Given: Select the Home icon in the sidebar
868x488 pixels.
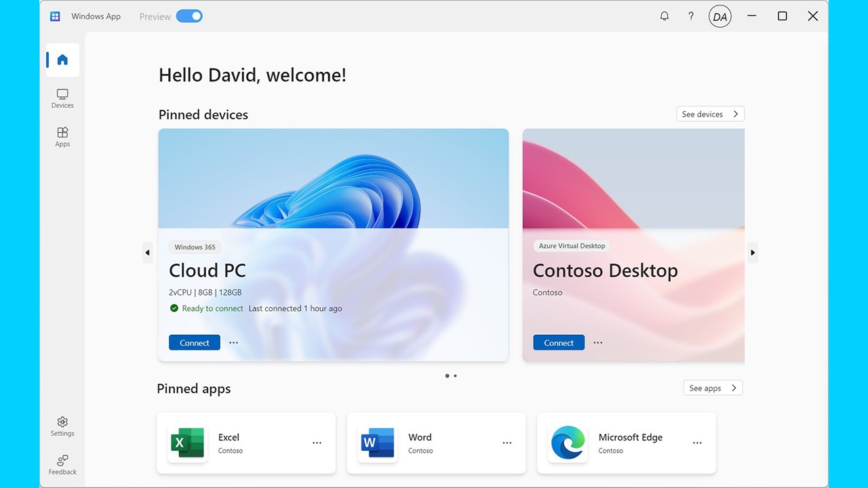Looking at the screenshot, I should pos(62,60).
